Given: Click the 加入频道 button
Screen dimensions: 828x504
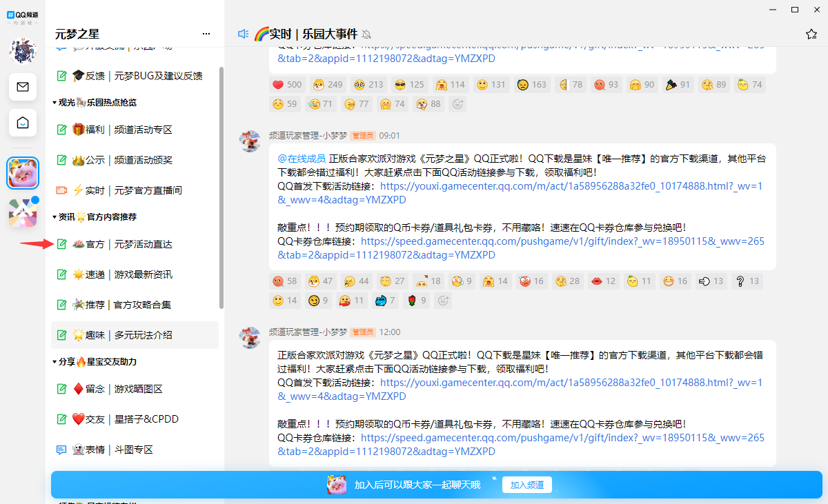Looking at the screenshot, I should click(527, 485).
